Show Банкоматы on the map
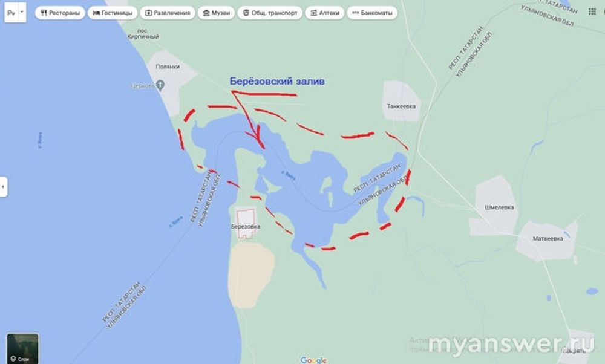The width and height of the screenshot is (605, 364). click(372, 13)
